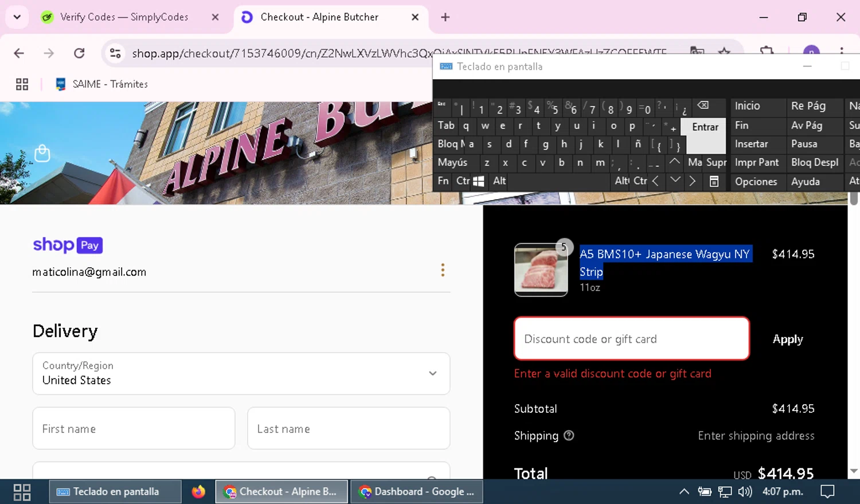The image size is (860, 504).
Task: Close the Verify Codes — SimplyCodes tab
Action: point(215,17)
